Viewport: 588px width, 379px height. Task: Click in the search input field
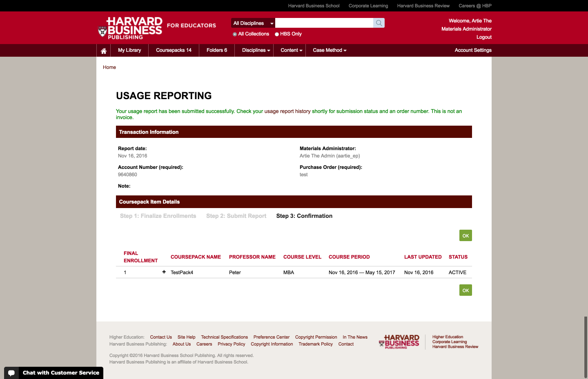(x=324, y=23)
